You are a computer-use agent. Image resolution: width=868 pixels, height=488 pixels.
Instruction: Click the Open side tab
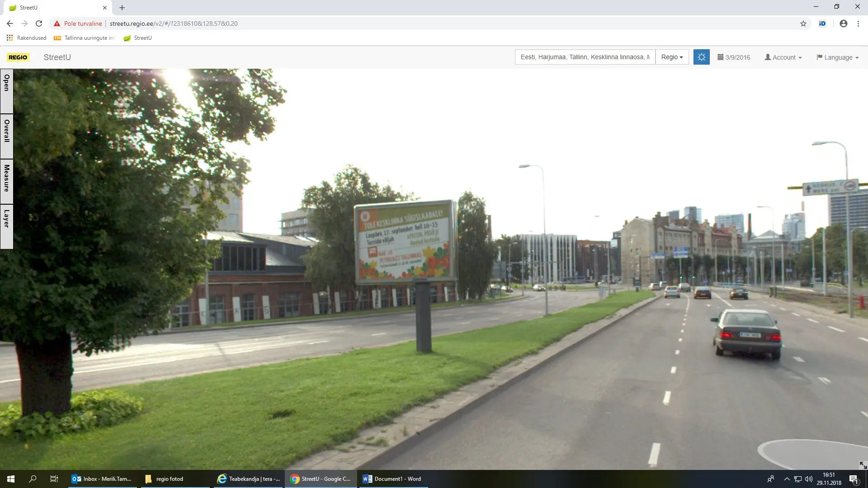tap(7, 90)
